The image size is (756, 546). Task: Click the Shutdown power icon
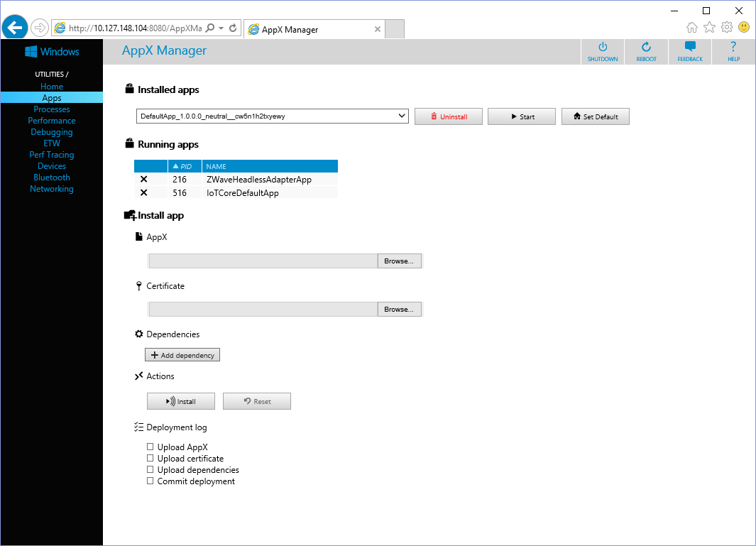pos(602,48)
